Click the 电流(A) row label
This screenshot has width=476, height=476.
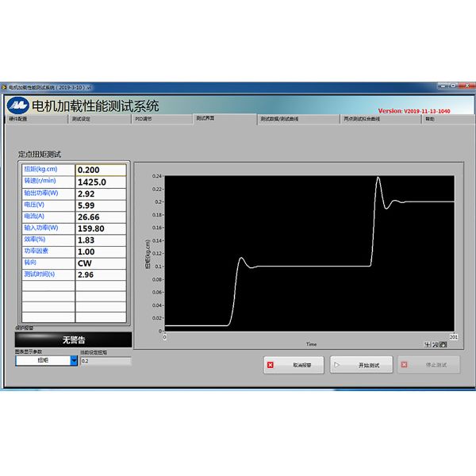(x=34, y=216)
